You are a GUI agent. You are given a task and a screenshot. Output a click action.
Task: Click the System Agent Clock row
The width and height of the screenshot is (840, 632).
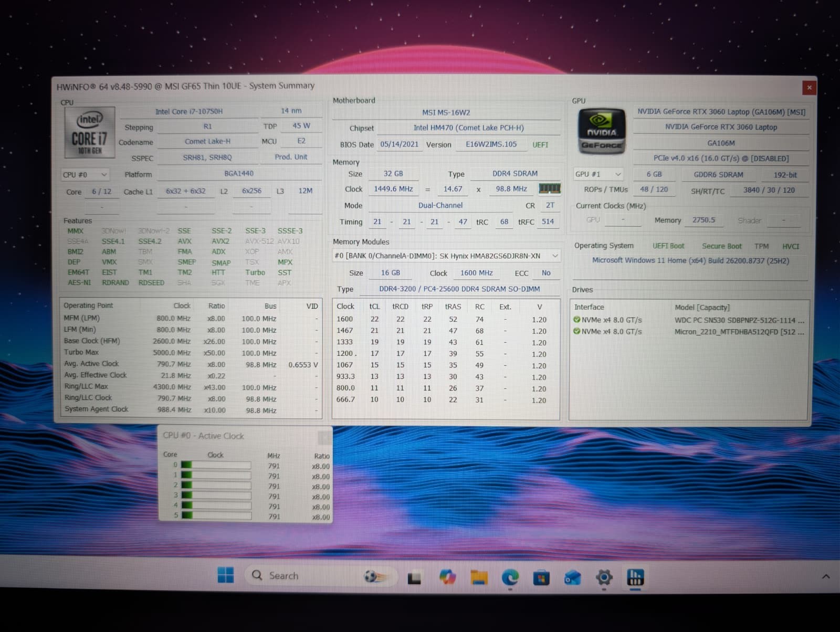click(x=191, y=410)
